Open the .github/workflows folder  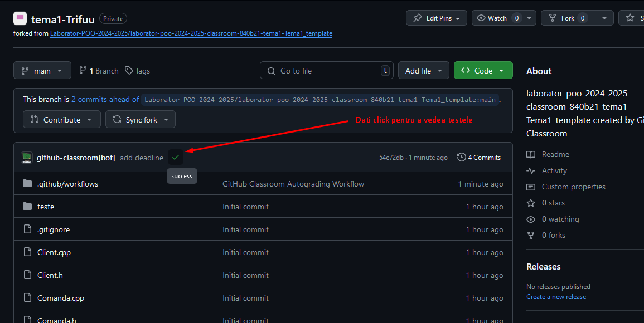[67, 184]
